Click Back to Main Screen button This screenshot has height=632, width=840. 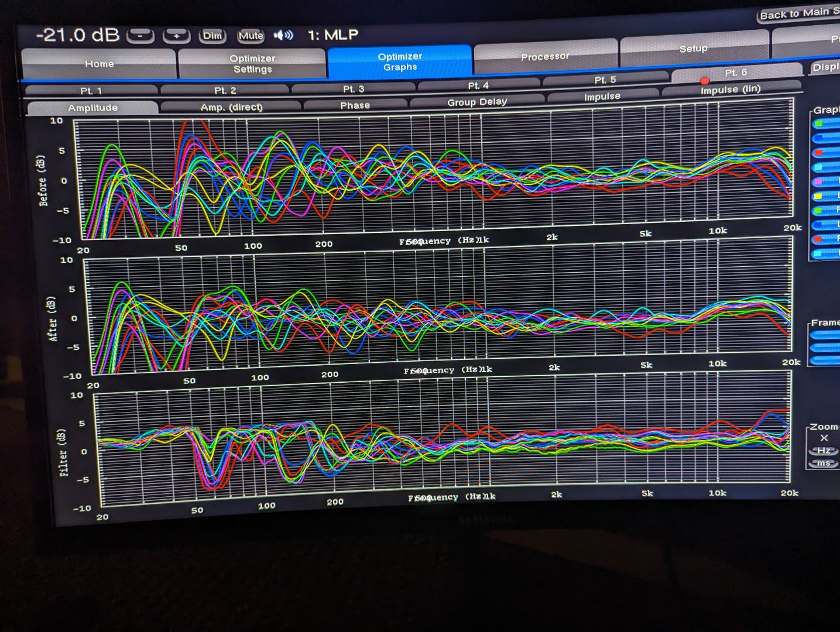(798, 13)
